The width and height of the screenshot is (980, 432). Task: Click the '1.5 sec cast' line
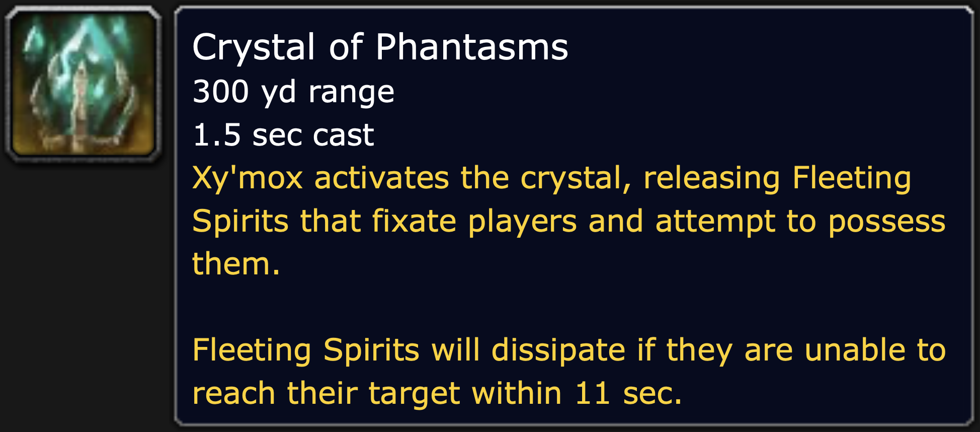(283, 135)
